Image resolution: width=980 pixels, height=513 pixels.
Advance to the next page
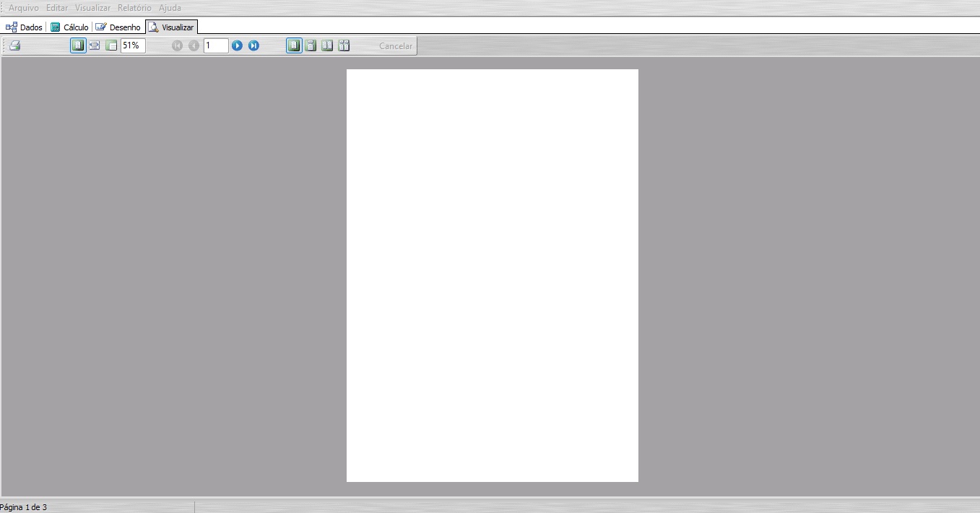coord(237,45)
